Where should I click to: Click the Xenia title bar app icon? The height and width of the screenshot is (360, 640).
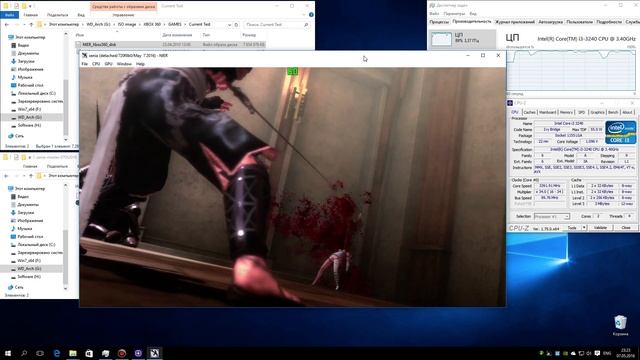[x=84, y=56]
